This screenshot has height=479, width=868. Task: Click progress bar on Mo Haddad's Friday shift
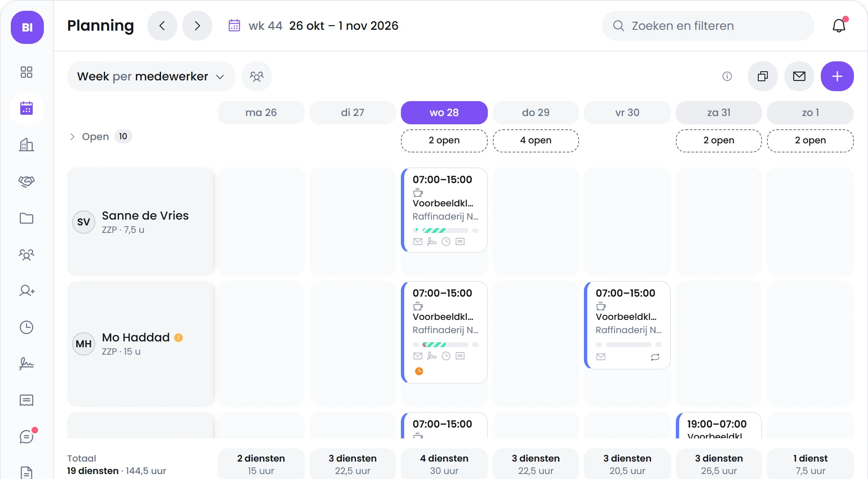tap(629, 345)
